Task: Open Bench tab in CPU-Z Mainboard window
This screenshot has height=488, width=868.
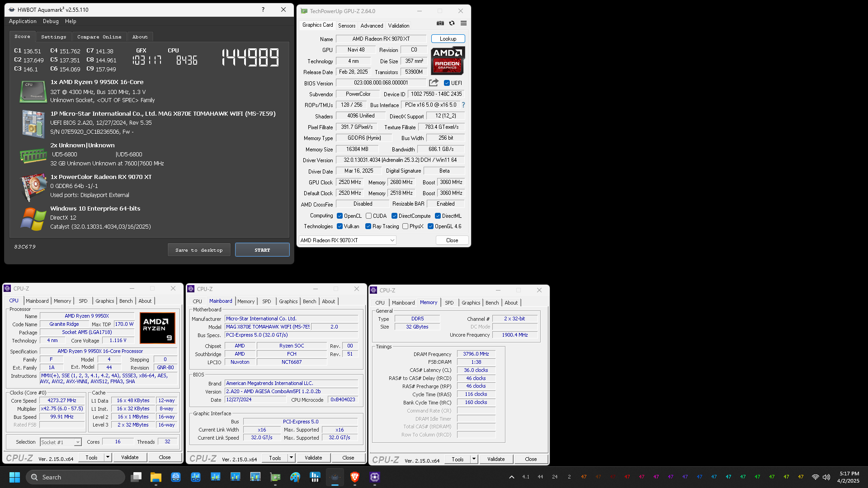Action: coord(310,301)
